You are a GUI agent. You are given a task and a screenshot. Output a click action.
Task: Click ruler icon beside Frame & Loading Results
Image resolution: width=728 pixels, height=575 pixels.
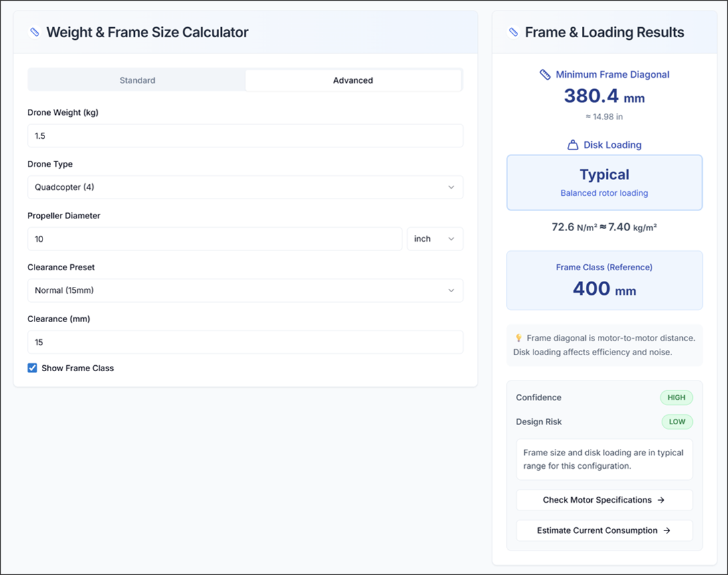pos(513,32)
